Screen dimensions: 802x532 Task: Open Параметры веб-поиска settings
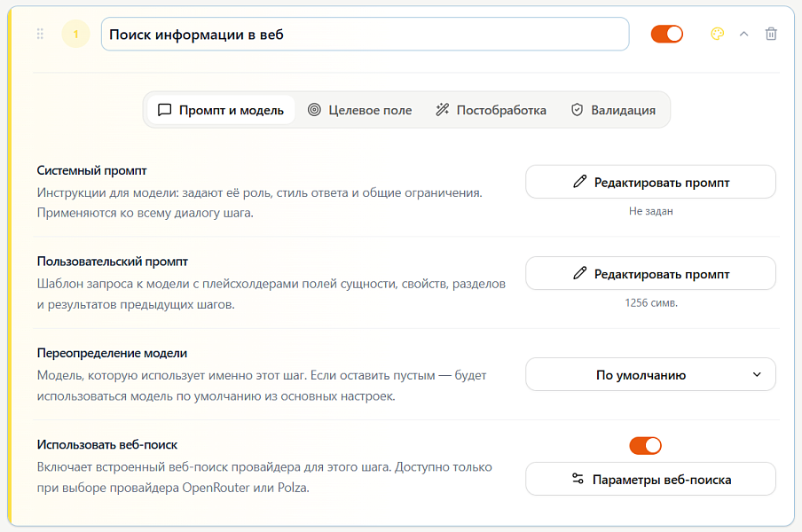(x=650, y=479)
